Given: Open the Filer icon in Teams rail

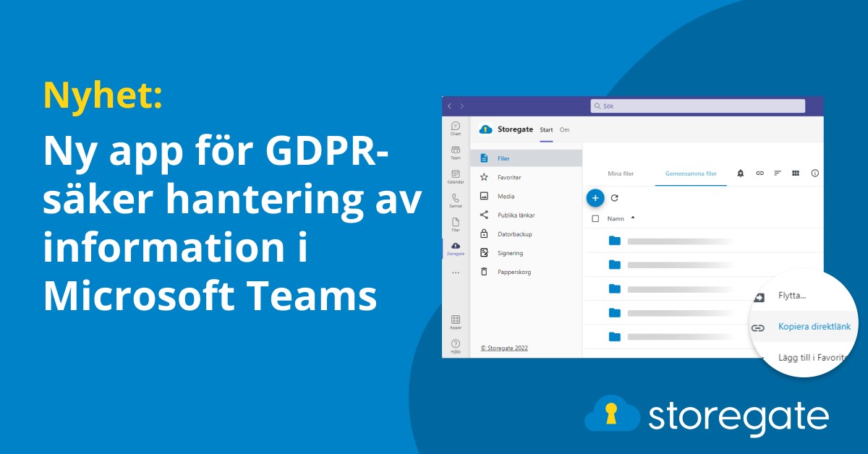Looking at the screenshot, I should click(x=456, y=224).
